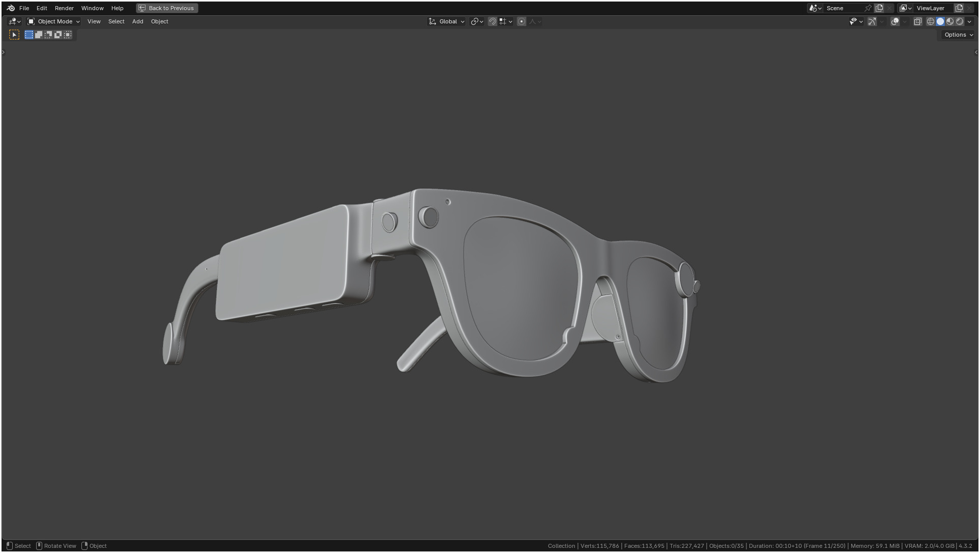
Task: Click the Select mouse hint icon
Action: [9, 546]
